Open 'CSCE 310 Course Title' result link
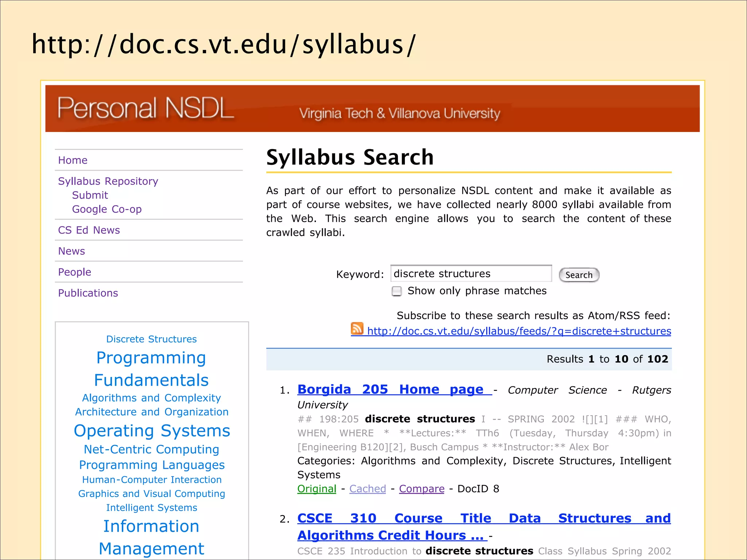747x560 pixels. coord(484,527)
